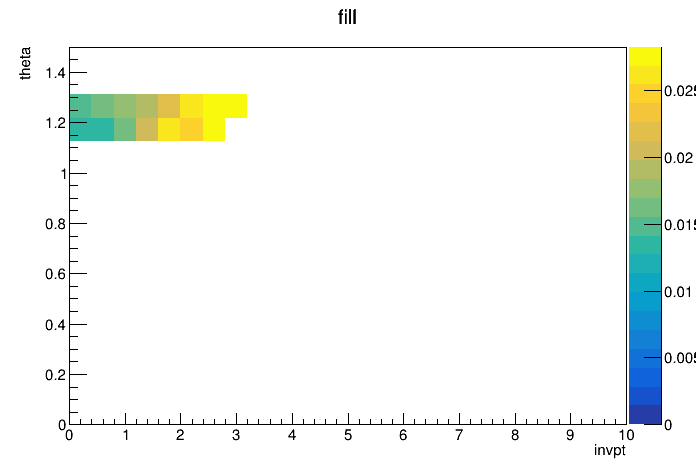
Task: Click the x-axis label "3"
Action: tap(236, 435)
